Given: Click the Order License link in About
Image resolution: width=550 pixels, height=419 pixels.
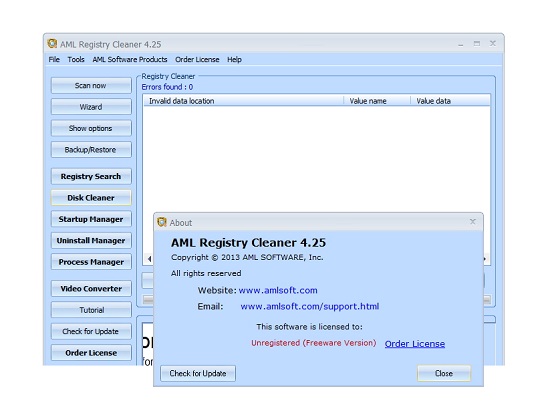Looking at the screenshot, I should [415, 344].
